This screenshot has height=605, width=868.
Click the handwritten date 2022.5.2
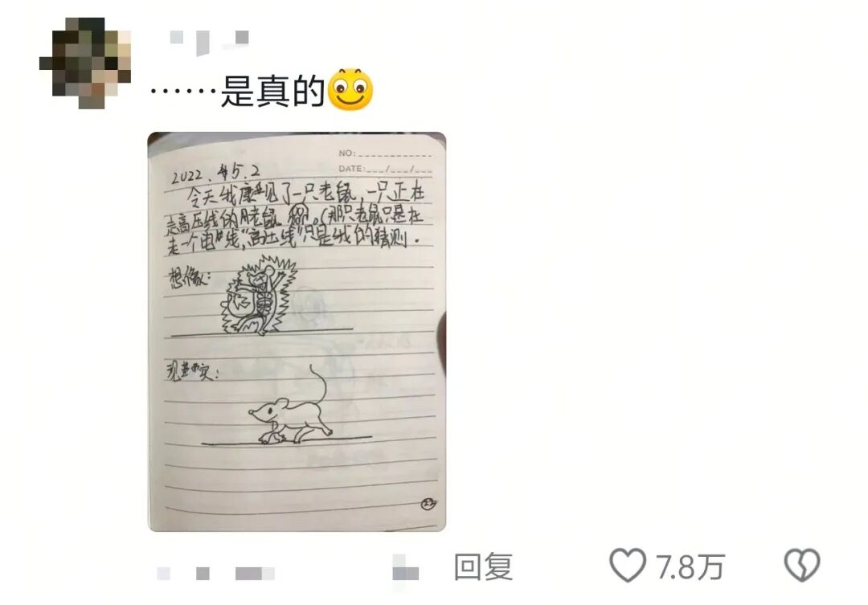tap(215, 174)
